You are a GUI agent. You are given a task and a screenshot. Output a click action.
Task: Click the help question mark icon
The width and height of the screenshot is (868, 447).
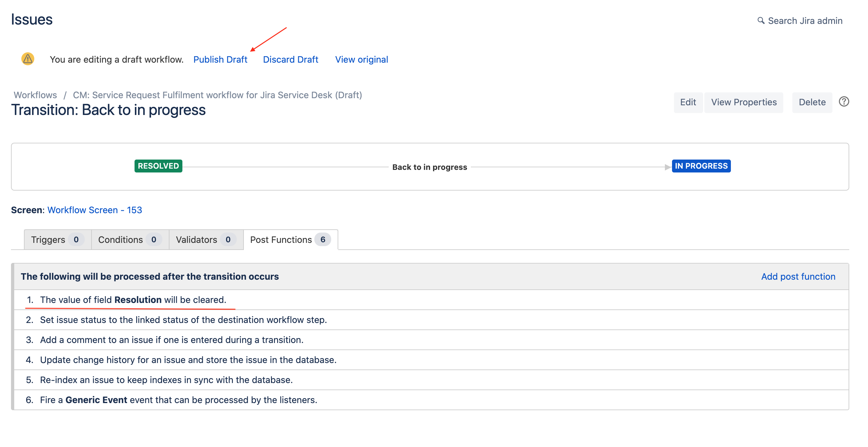[x=843, y=102]
